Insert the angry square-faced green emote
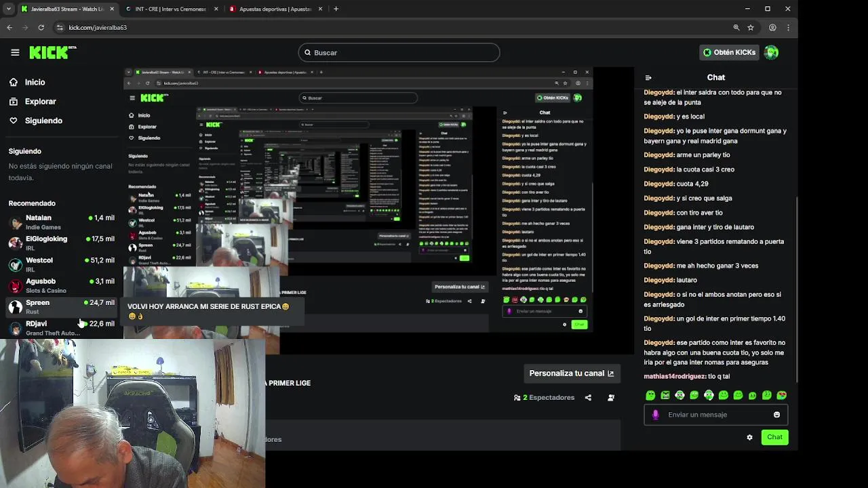 coord(665,395)
